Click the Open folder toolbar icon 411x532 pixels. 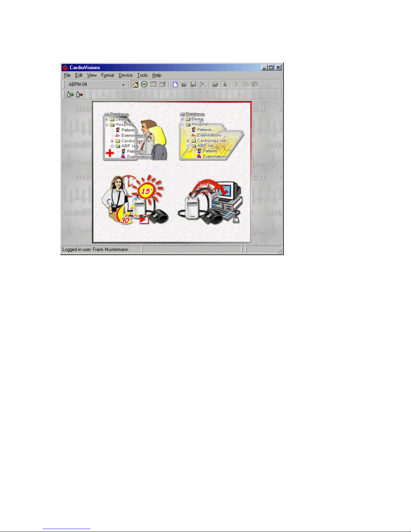[184, 85]
